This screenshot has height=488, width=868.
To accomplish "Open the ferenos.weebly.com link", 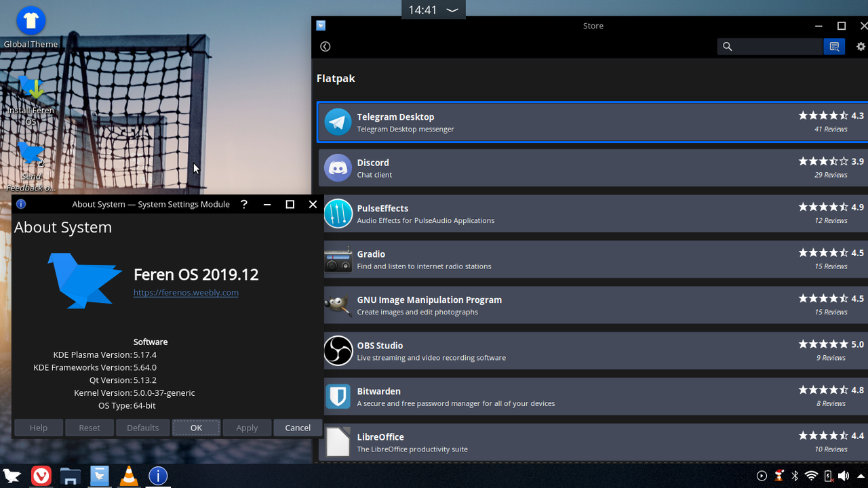I will pyautogui.click(x=186, y=292).
